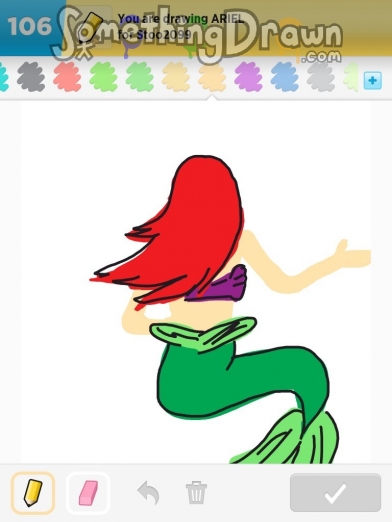The height and width of the screenshot is (522, 392).
Task: Click the 106 coin counter
Action: [30, 27]
